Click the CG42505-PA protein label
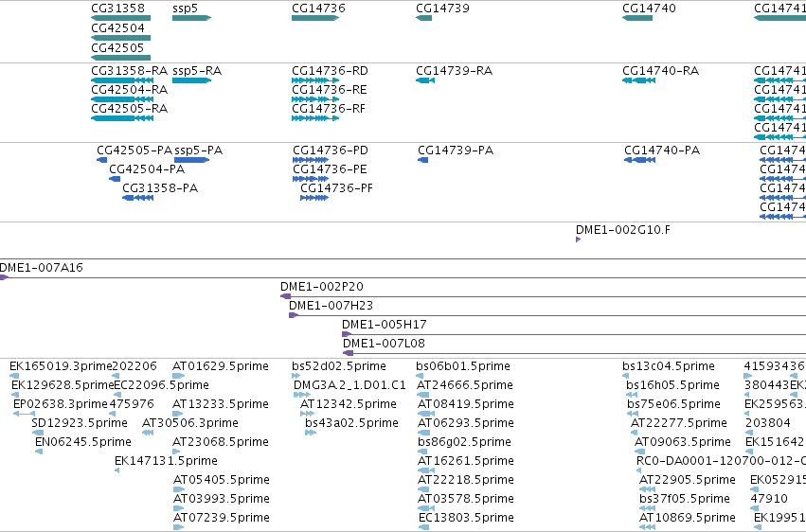This screenshot has width=806, height=532. click(x=134, y=151)
